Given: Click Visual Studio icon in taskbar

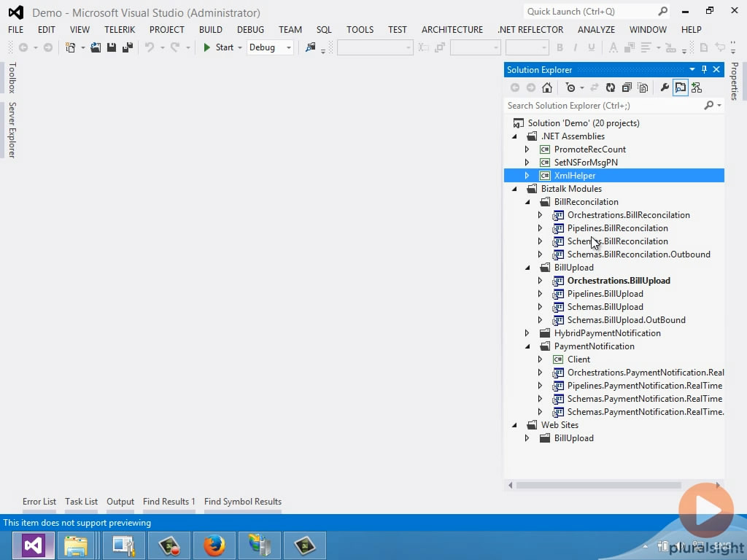Looking at the screenshot, I should pos(33,545).
